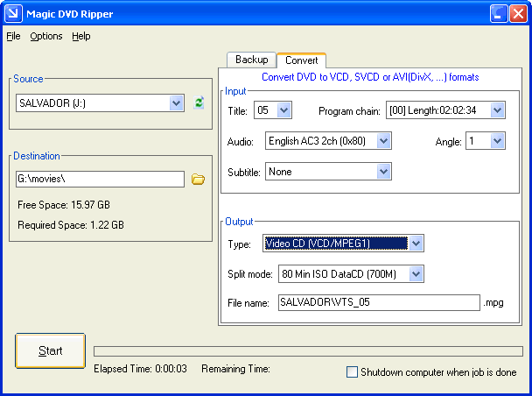Open the Source drive dropdown
Screen dimensions: 532x396
click(x=176, y=103)
